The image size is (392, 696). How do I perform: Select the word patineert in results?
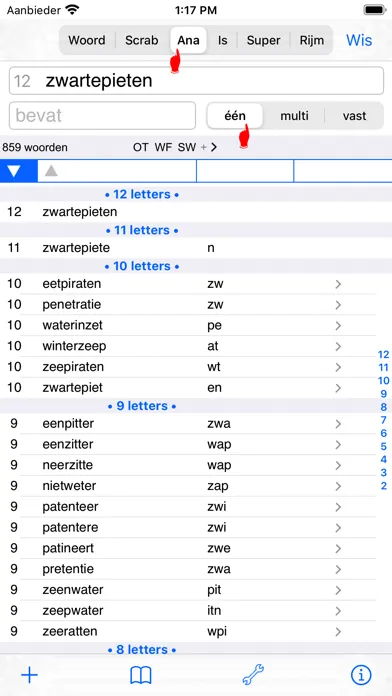coord(68,549)
